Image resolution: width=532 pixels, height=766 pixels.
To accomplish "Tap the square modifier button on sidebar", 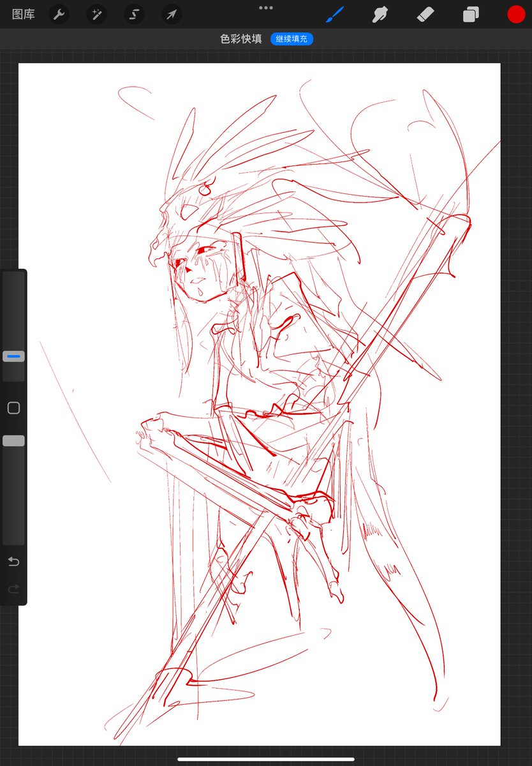I will pyautogui.click(x=13, y=408).
